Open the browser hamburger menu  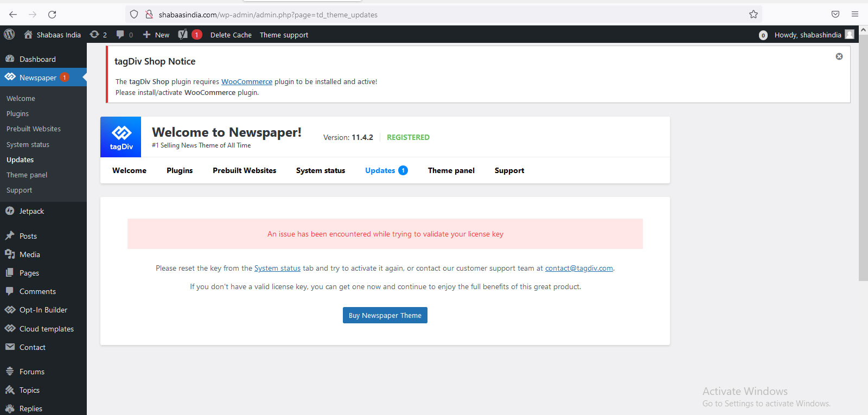(855, 15)
